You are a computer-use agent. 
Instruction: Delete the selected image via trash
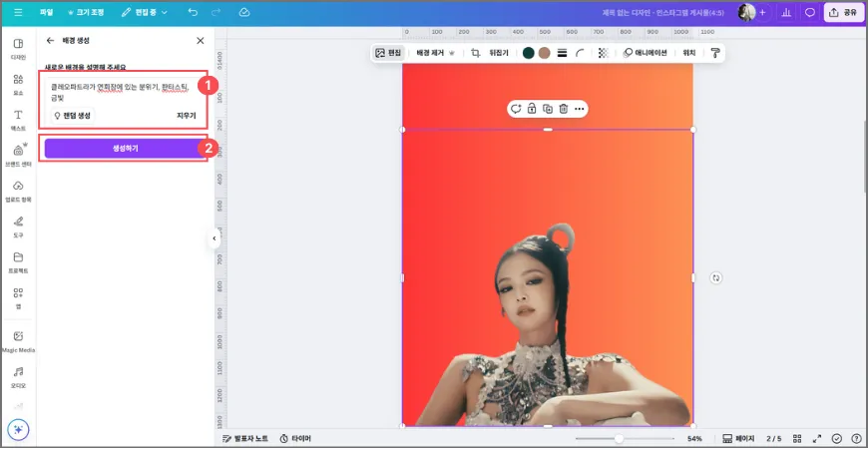(x=563, y=109)
